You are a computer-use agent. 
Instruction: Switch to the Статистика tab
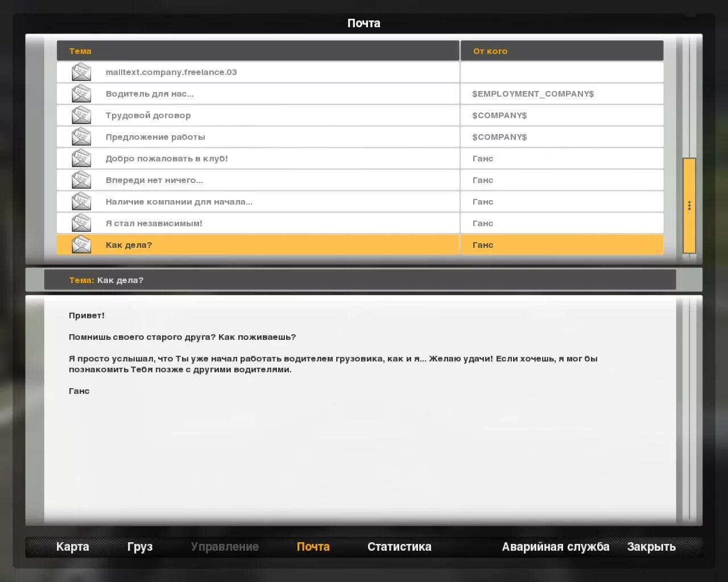(x=399, y=547)
